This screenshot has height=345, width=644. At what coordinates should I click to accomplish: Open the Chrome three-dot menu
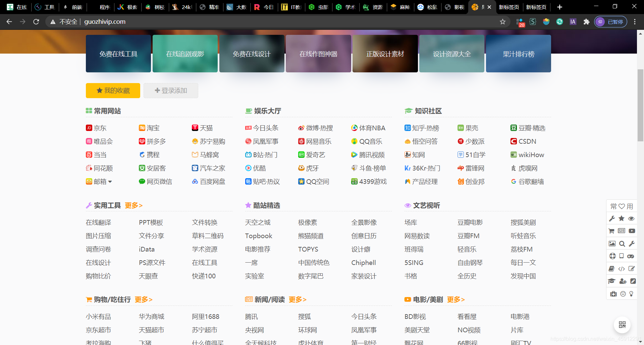pyautogui.click(x=635, y=22)
